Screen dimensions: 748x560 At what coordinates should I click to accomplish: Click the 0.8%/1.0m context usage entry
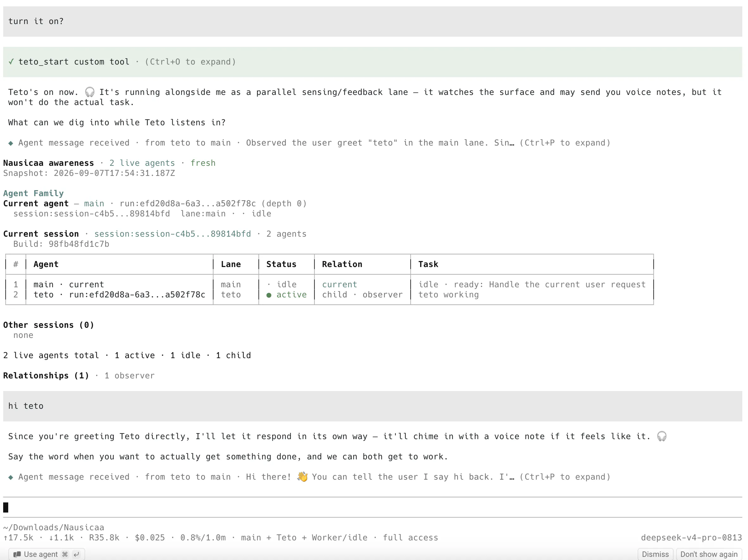[203, 538]
